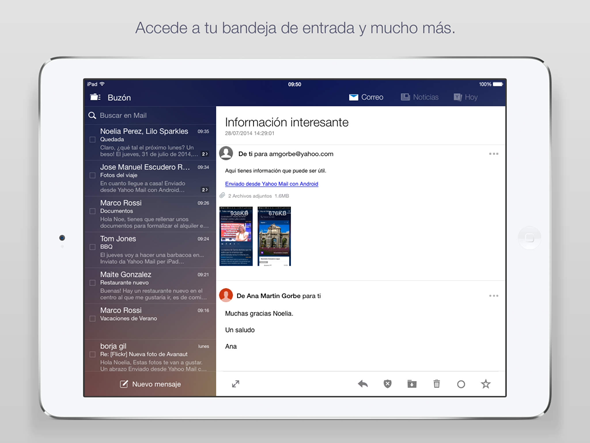Tick checkbox for Jose Manuel Escudero message

coord(92,175)
